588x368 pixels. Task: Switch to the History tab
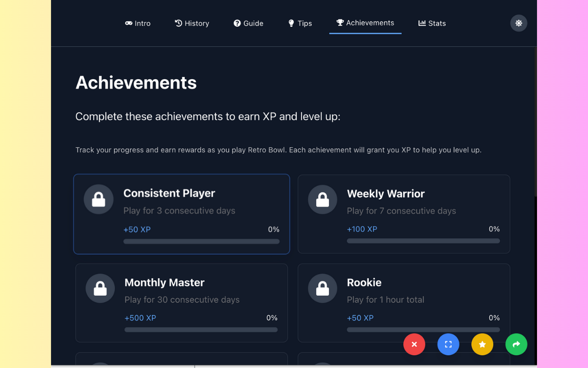pos(192,23)
